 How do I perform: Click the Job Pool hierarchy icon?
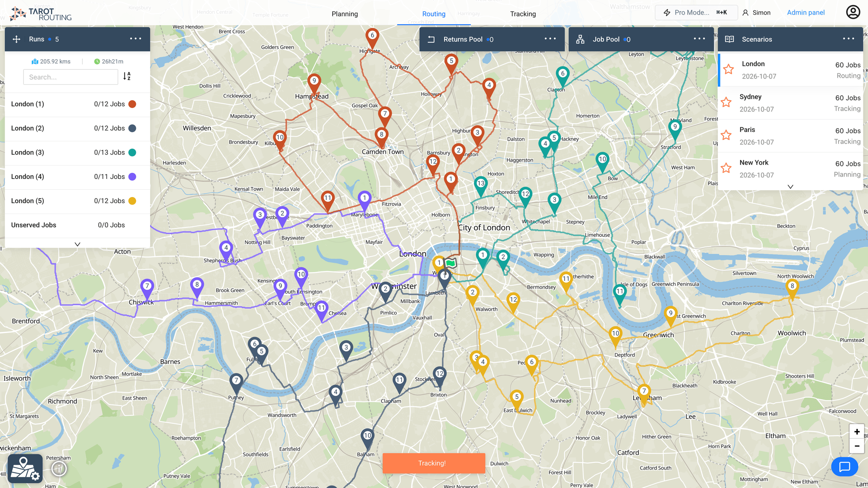point(580,39)
